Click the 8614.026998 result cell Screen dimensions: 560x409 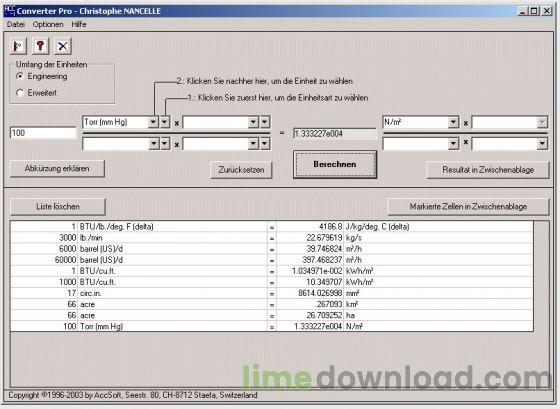[310, 293]
